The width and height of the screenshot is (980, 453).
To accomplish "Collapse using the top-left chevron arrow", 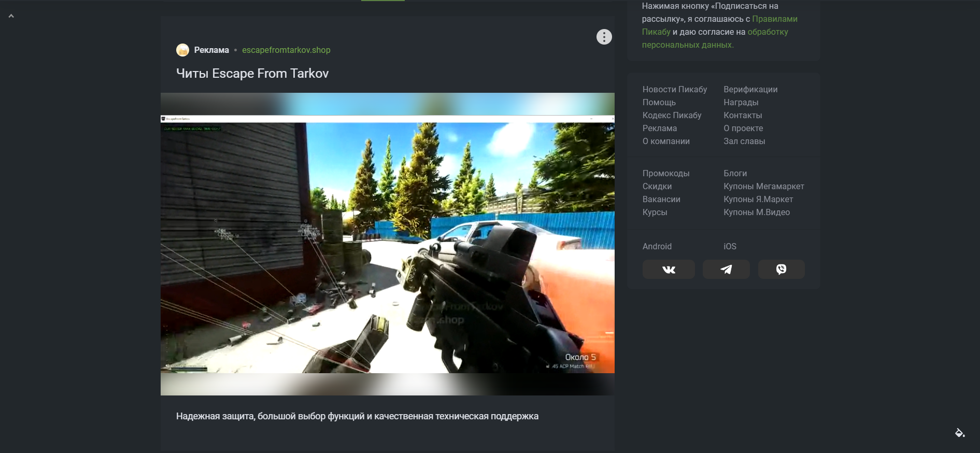I will pyautogui.click(x=11, y=16).
